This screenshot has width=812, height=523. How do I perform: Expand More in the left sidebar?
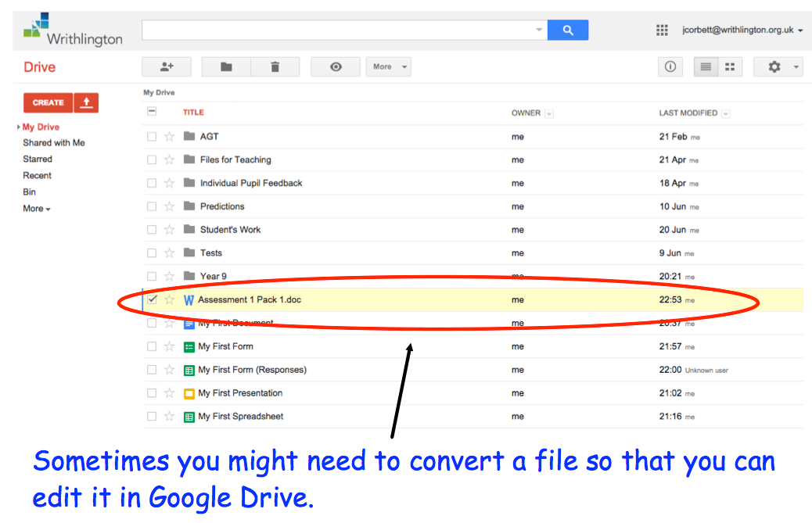(x=36, y=209)
